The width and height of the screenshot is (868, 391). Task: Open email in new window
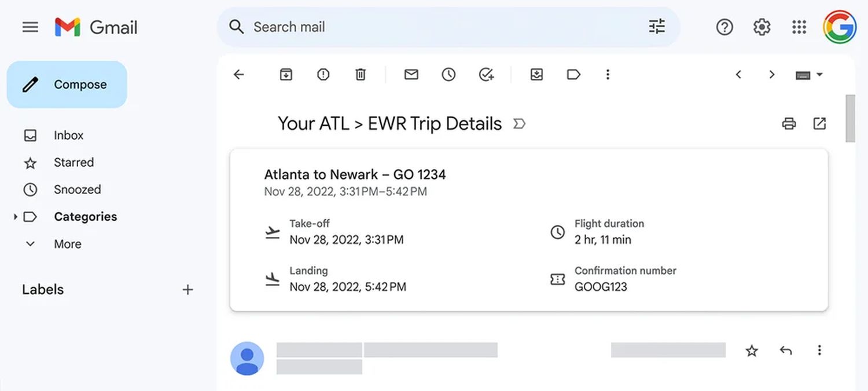(x=819, y=123)
